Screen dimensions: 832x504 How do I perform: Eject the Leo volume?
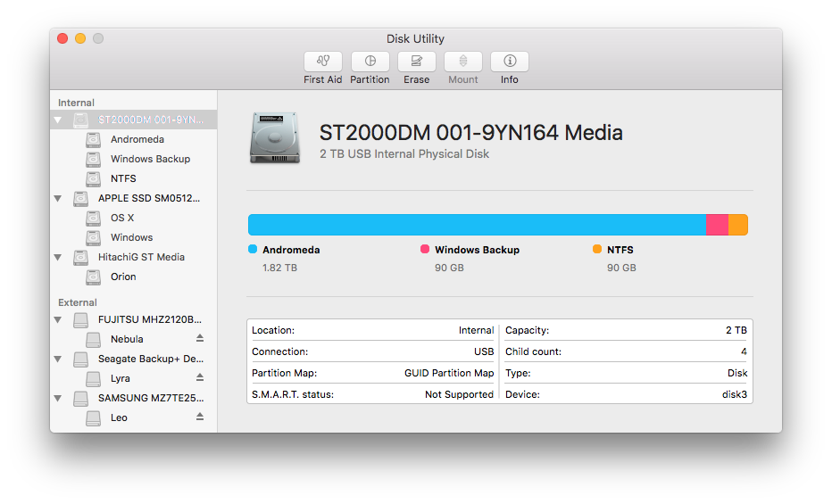pyautogui.click(x=200, y=417)
